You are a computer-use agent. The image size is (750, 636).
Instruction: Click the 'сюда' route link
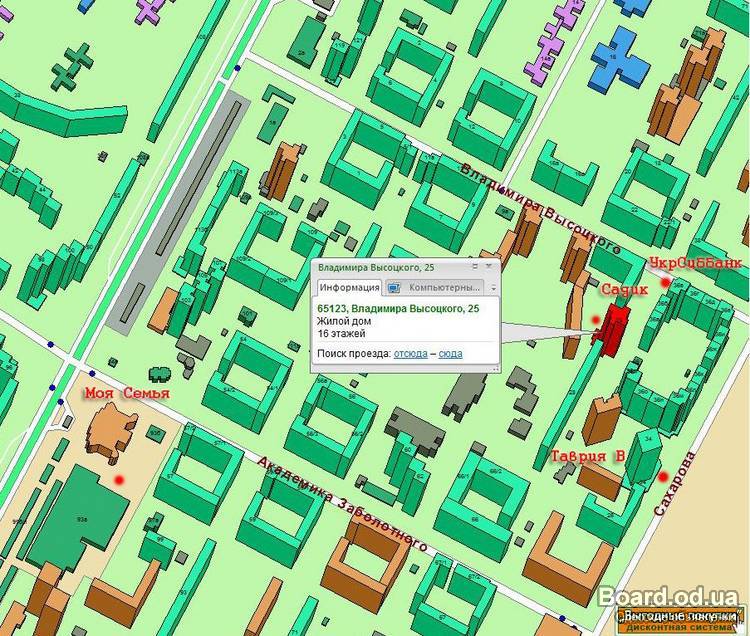(450, 353)
